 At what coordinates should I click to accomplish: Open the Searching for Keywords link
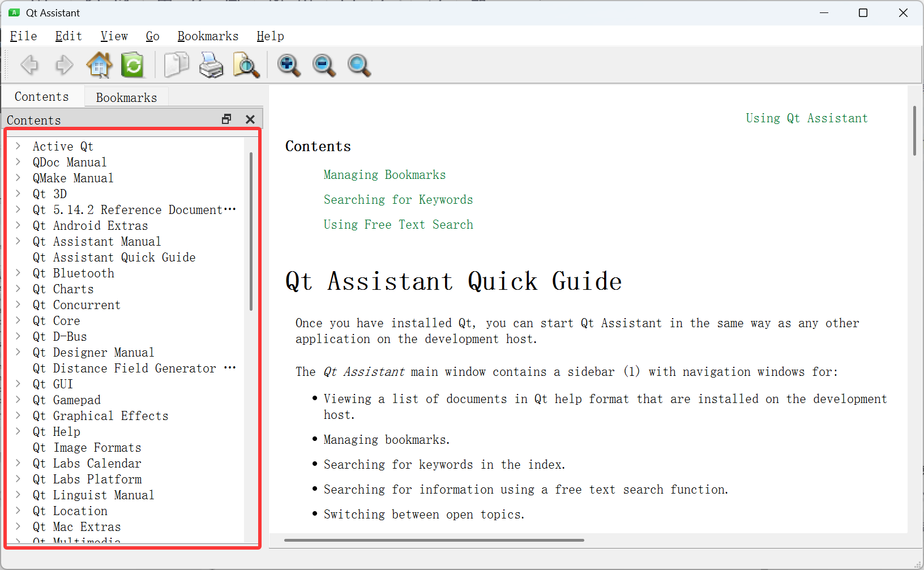point(398,200)
